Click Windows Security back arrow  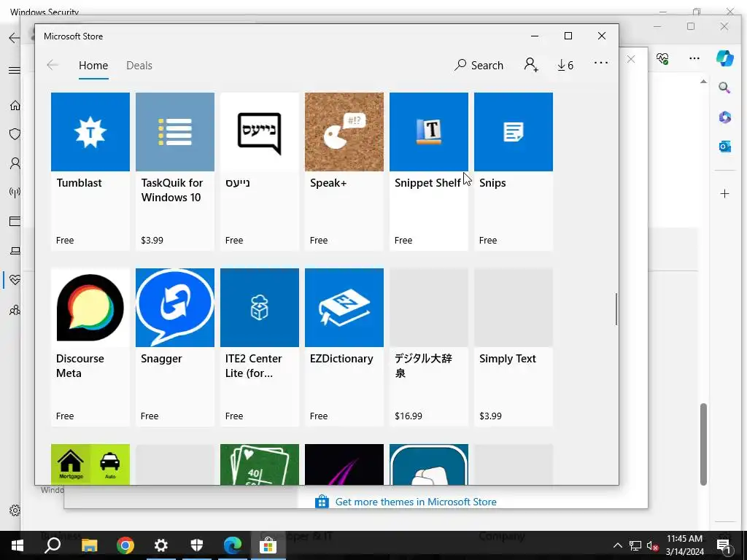tap(15, 38)
